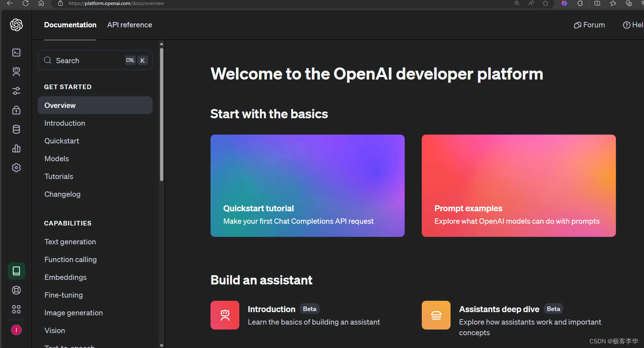The height and width of the screenshot is (348, 644).
Task: Switch to the Documentation tab
Action: [70, 25]
